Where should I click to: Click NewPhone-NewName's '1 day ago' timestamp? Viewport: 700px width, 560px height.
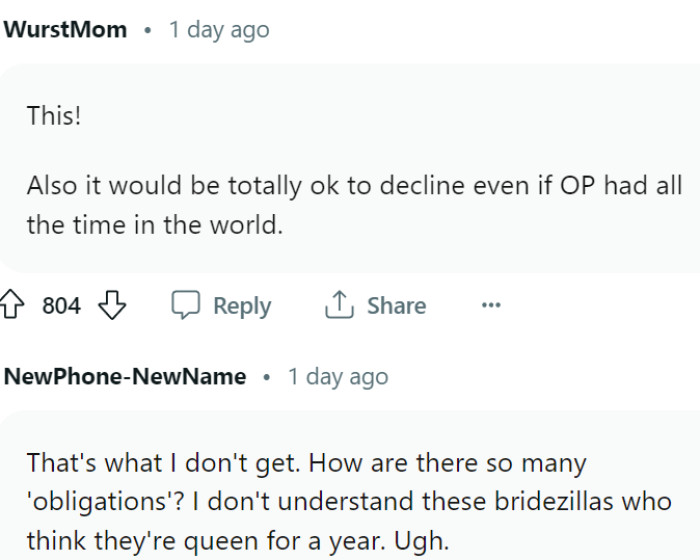pos(338,377)
